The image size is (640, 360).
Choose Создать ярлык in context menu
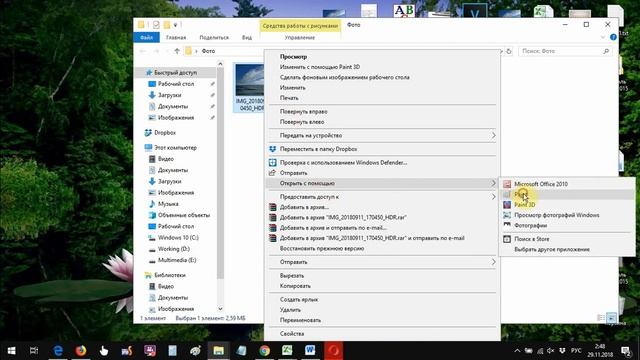(x=299, y=300)
